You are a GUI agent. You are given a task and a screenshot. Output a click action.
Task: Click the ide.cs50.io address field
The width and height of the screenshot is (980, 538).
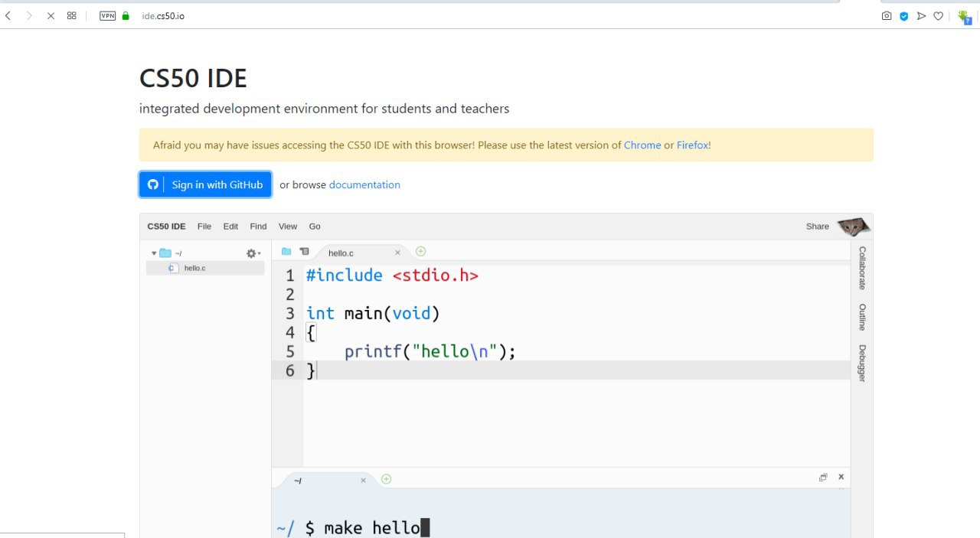[163, 15]
